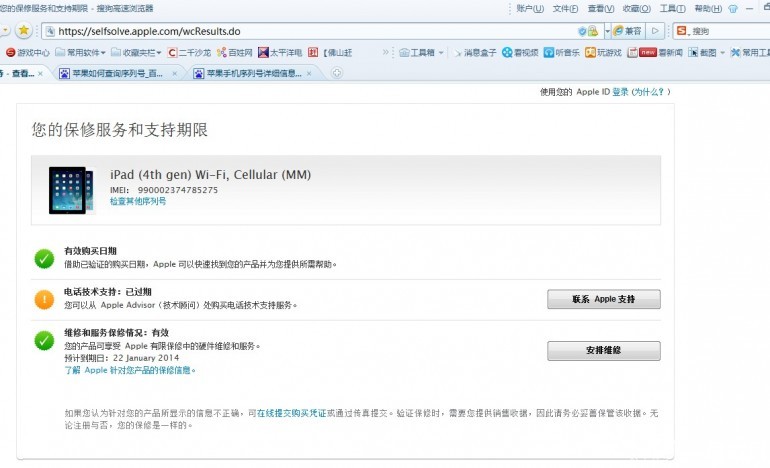This screenshot has height=468, width=770.
Task: Expand the 常用软件 bookmark folder
Action: click(x=81, y=52)
